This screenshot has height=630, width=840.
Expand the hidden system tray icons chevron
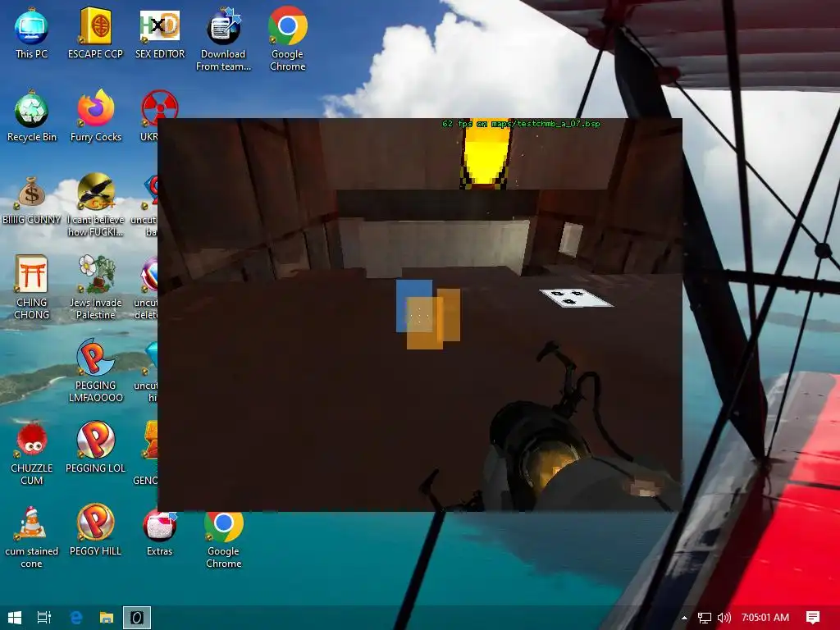pyautogui.click(x=684, y=618)
